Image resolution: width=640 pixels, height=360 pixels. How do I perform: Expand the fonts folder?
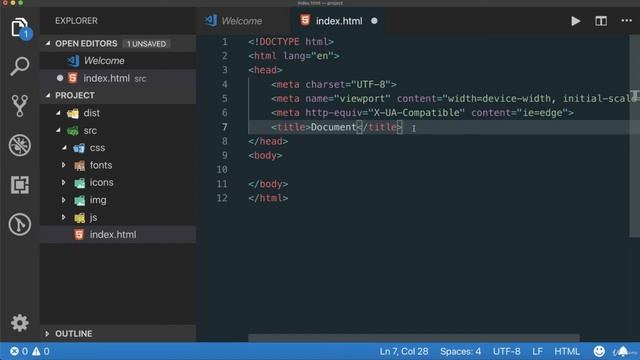(64, 165)
